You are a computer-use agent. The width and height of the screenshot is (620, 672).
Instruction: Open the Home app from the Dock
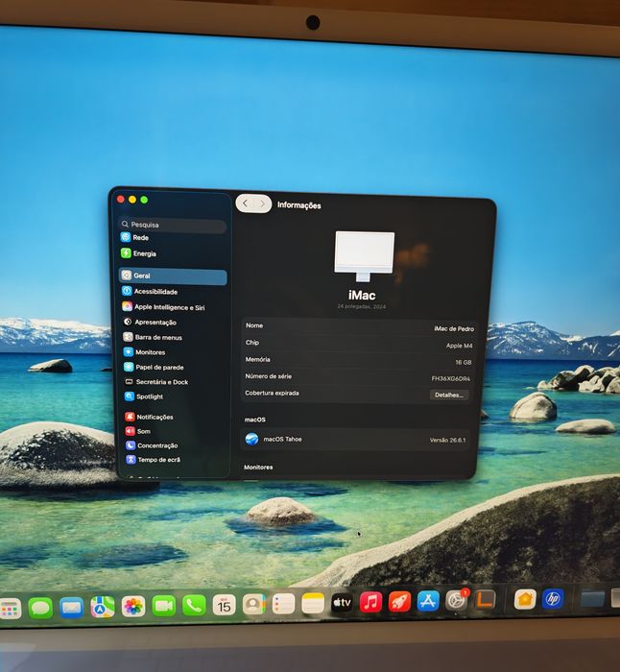(x=525, y=599)
